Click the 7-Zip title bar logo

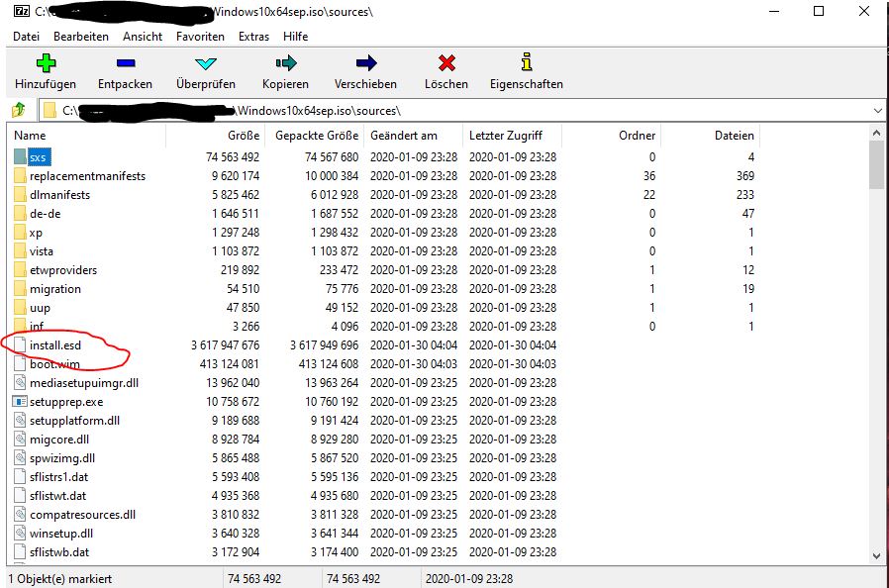point(22,11)
